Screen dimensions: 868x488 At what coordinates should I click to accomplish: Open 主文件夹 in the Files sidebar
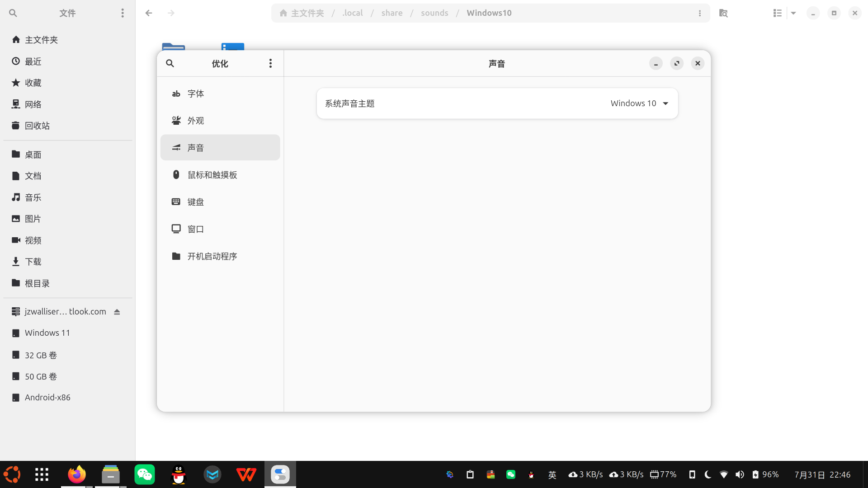(x=68, y=40)
